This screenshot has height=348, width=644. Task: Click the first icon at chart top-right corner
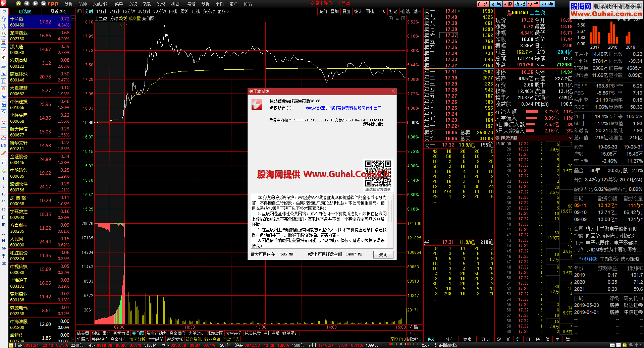(391, 18)
